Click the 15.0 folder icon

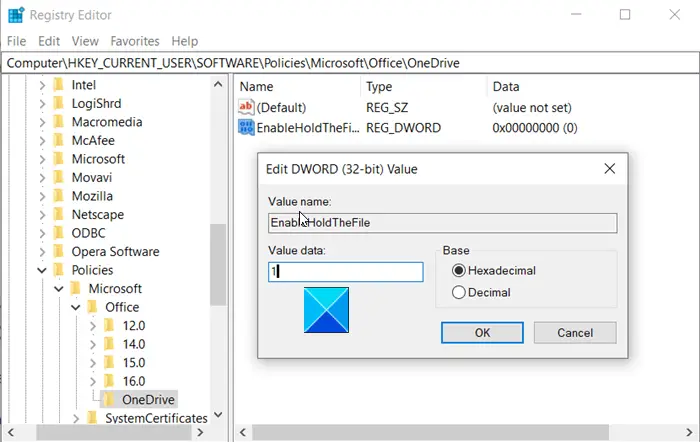(x=109, y=363)
